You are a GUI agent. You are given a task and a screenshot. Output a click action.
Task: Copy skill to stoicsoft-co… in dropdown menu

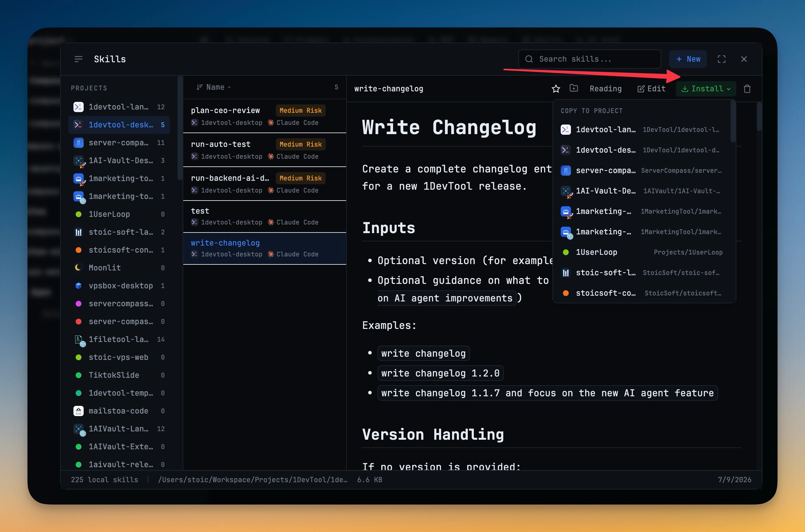(x=642, y=293)
